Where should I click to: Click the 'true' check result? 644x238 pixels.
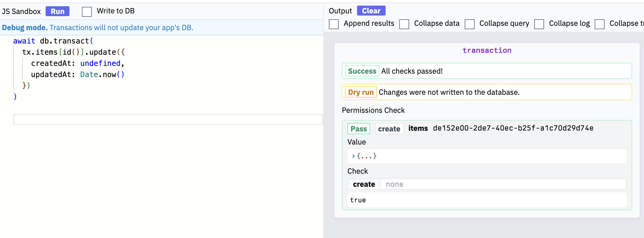tap(358, 200)
